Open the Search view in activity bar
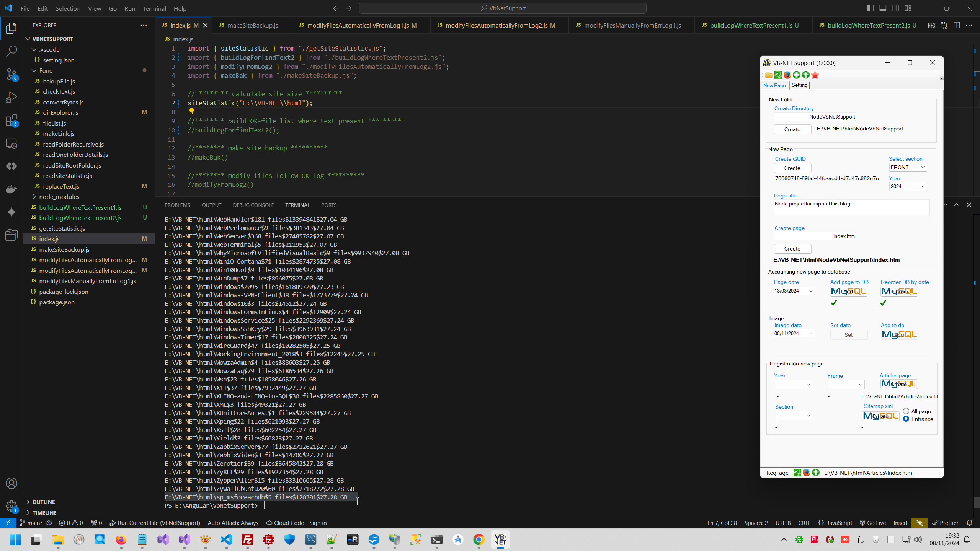 [x=11, y=51]
